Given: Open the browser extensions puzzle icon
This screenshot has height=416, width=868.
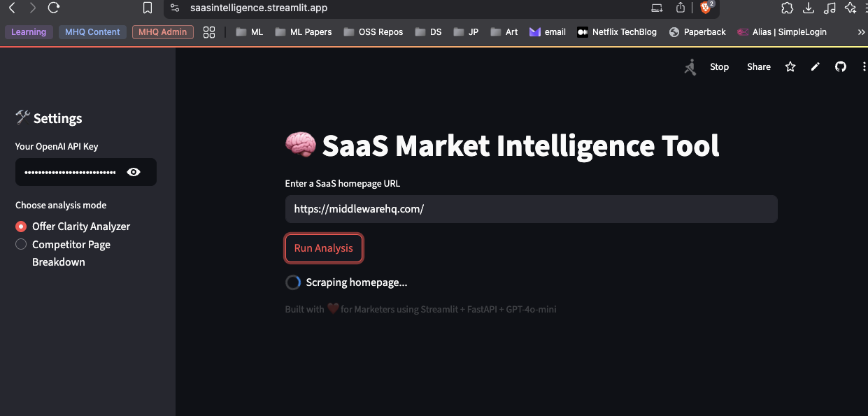Looking at the screenshot, I should pos(788,8).
